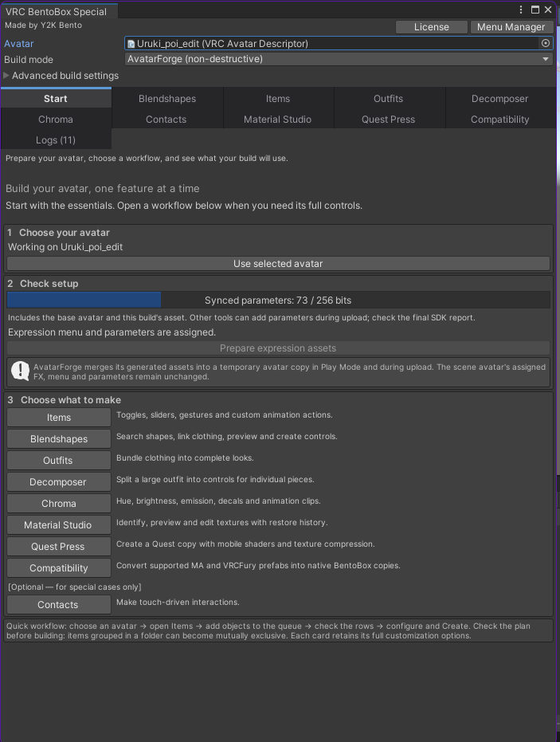The image size is (560, 742).
Task: Switch to the Chroma tab
Action: (56, 120)
